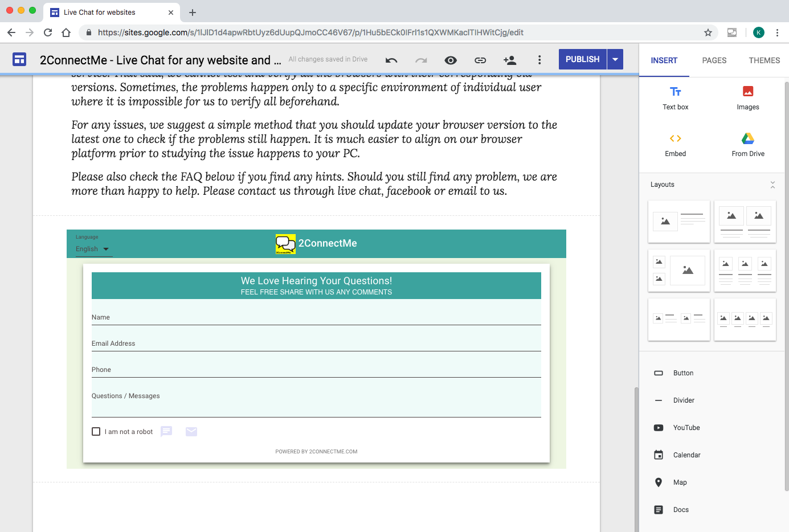789x532 pixels.
Task: Choose the three-image column layout
Action: 745,271
